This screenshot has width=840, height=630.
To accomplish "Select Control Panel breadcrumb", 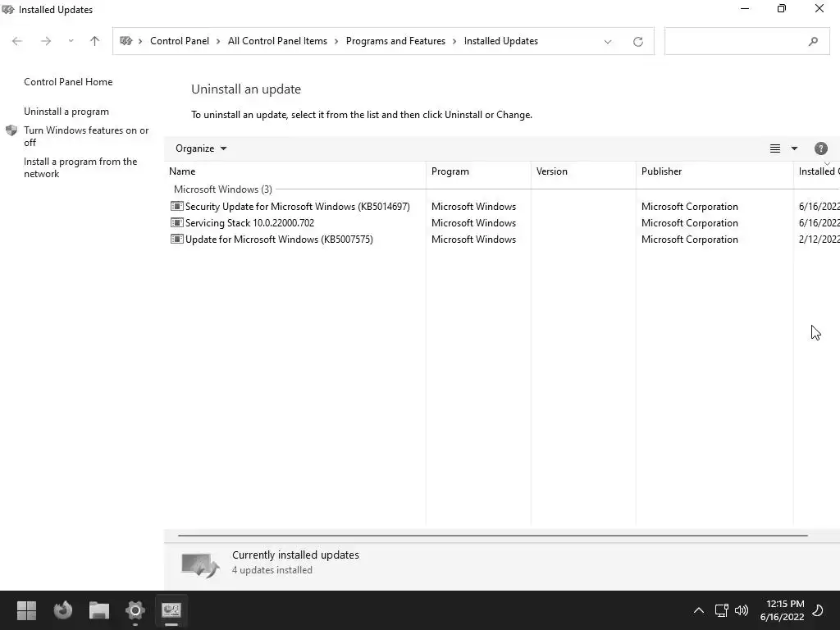I will 180,41.
